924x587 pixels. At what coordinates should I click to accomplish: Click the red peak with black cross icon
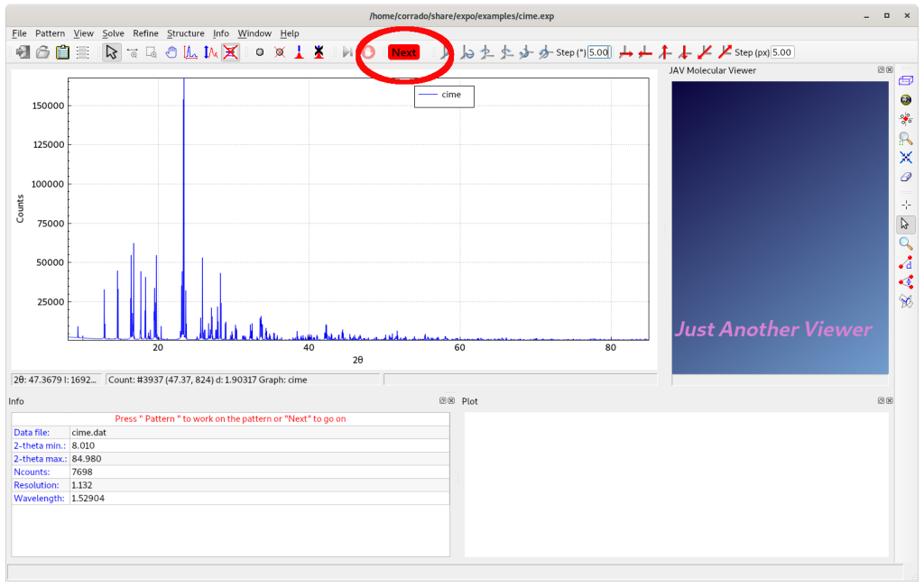319,52
